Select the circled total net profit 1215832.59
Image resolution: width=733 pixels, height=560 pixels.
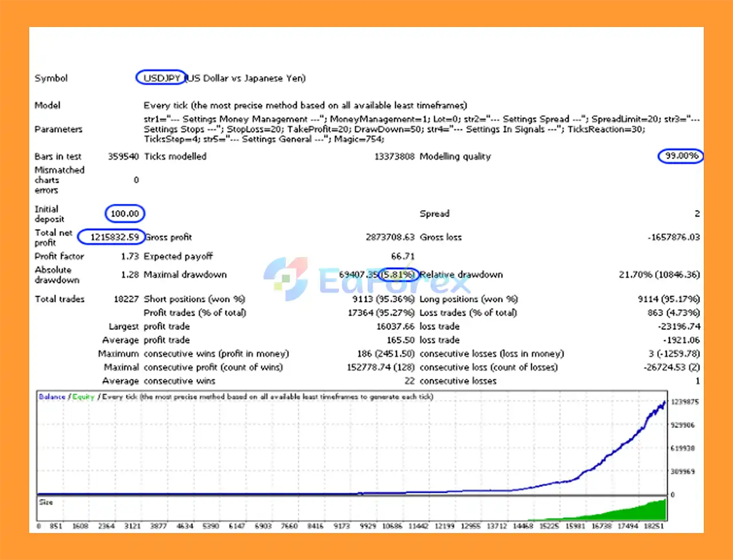coord(113,236)
